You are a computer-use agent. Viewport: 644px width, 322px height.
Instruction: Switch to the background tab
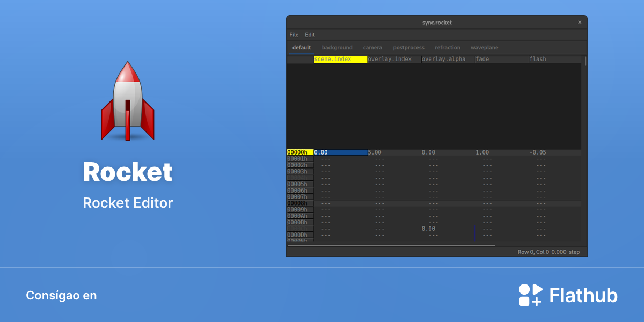(337, 48)
